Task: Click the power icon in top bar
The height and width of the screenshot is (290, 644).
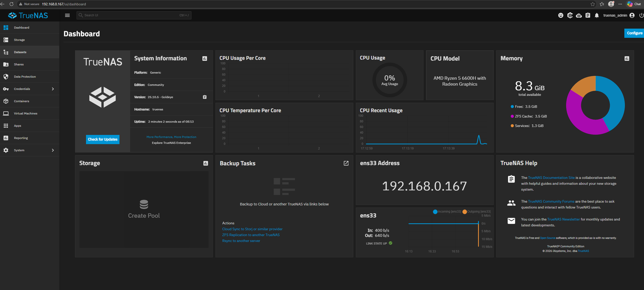Action: [x=641, y=15]
